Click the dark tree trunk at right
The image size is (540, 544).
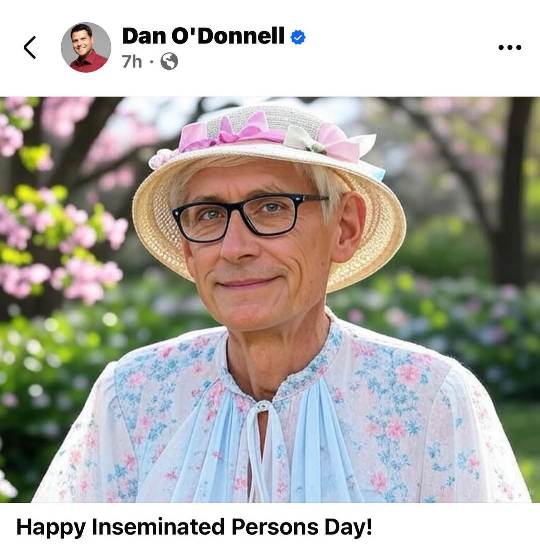pyautogui.click(x=512, y=191)
